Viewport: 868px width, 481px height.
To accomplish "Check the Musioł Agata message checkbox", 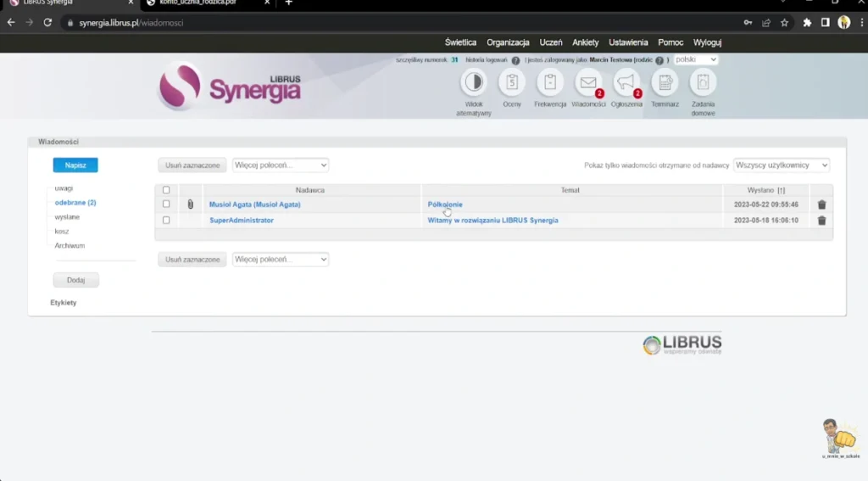I will 166,204.
